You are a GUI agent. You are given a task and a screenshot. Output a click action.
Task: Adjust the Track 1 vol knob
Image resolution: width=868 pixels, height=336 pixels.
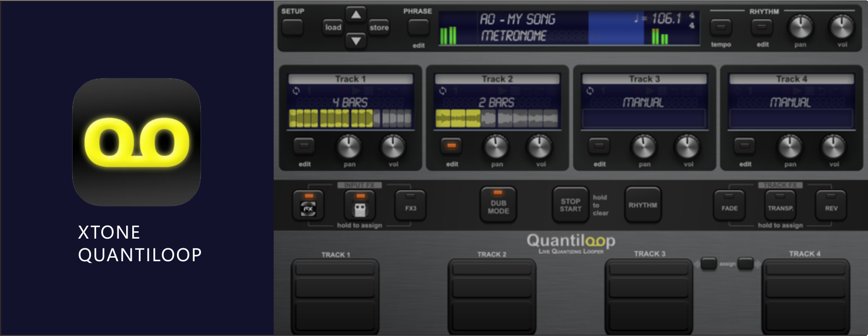coord(393,146)
